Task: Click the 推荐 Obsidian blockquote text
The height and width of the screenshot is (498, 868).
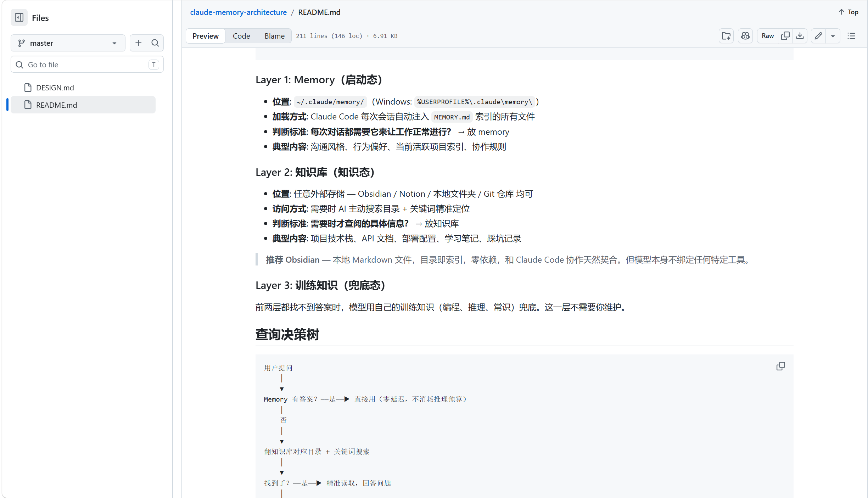Action: coord(508,260)
